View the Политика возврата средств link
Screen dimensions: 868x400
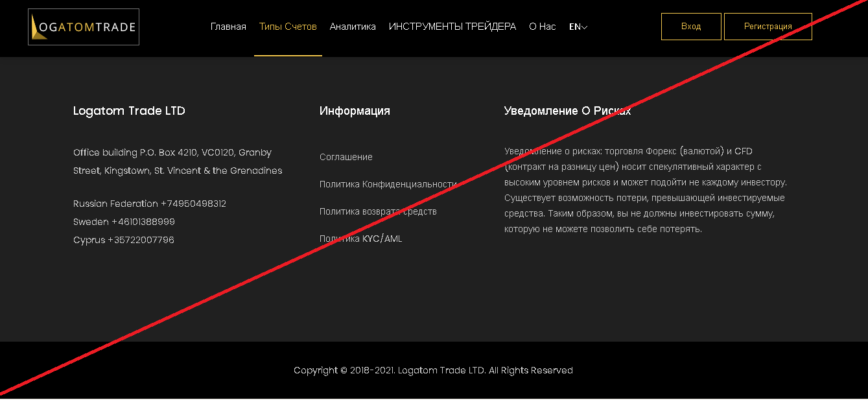tap(378, 211)
